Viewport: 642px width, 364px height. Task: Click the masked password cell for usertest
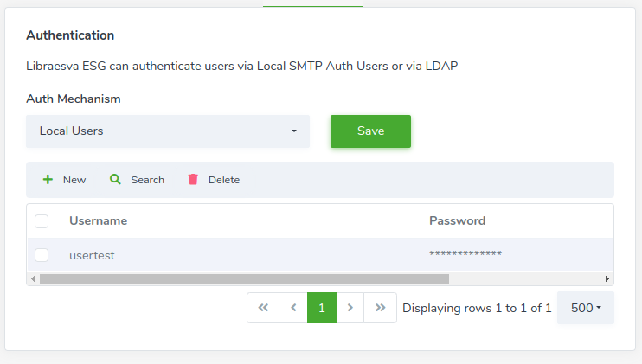click(x=465, y=253)
